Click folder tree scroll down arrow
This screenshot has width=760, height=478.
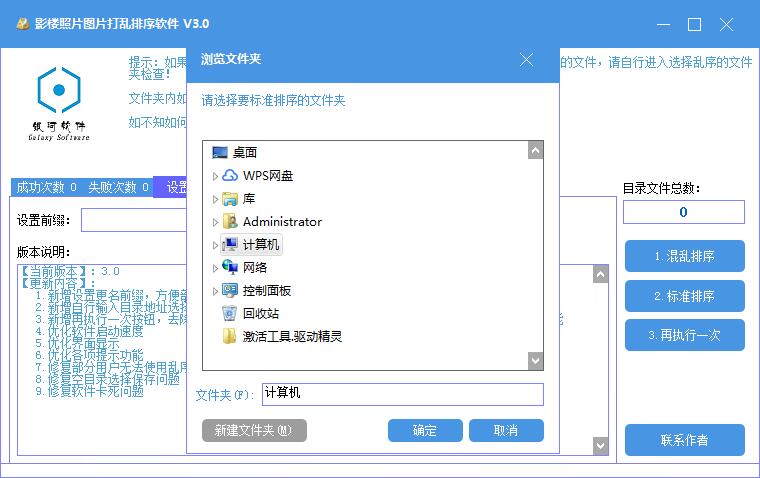pyautogui.click(x=535, y=360)
